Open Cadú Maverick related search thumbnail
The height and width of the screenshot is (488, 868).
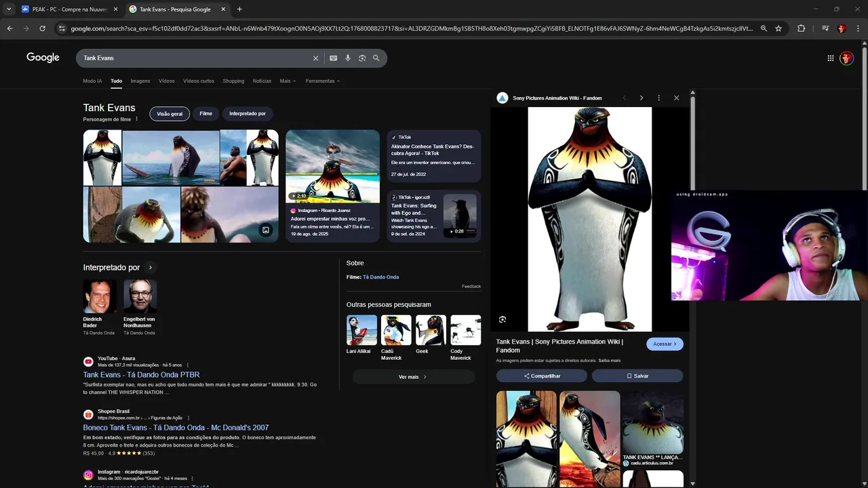396,330
